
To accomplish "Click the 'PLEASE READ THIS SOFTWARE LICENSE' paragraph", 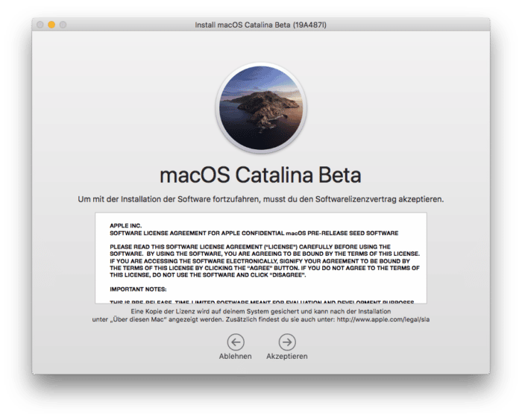I will coord(265,261).
